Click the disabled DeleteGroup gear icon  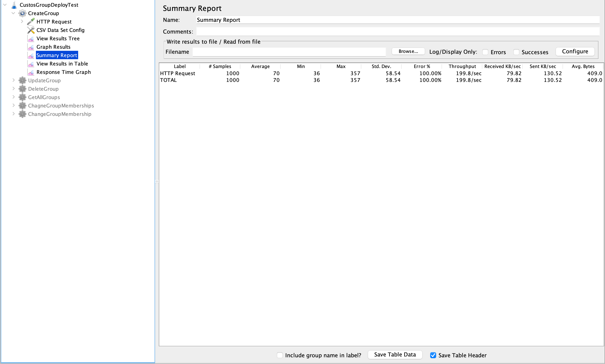pyautogui.click(x=22, y=89)
